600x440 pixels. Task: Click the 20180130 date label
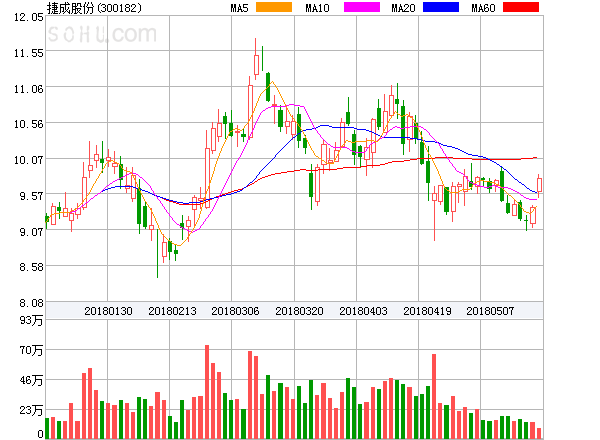tap(108, 311)
